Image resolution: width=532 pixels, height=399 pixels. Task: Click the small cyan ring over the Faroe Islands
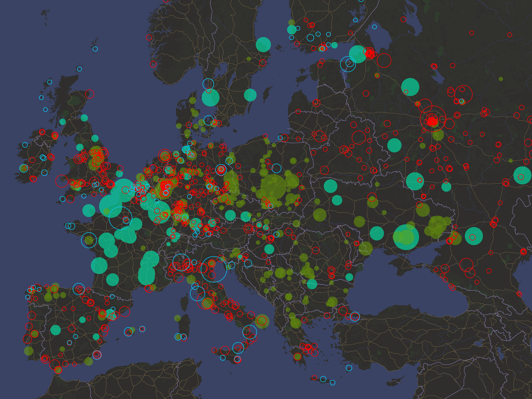pyautogui.click(x=95, y=49)
